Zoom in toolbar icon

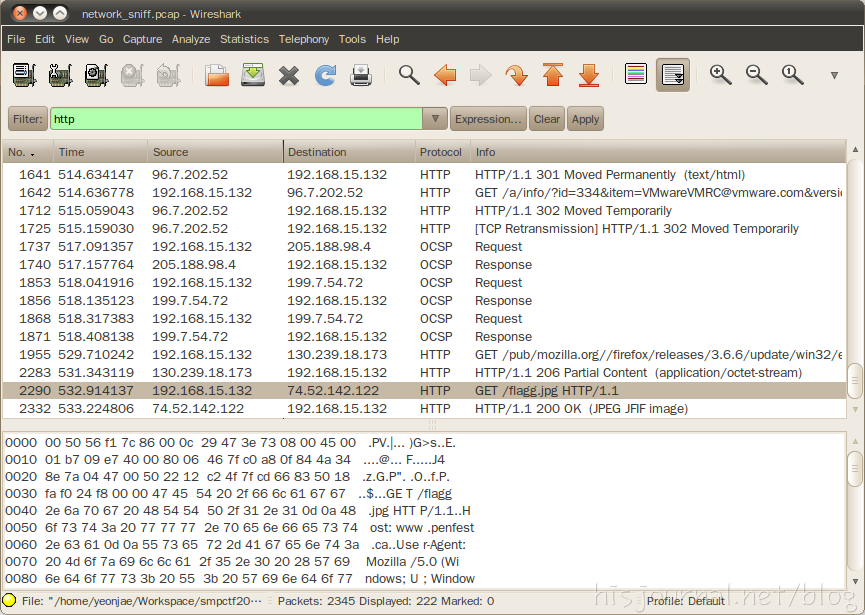720,75
